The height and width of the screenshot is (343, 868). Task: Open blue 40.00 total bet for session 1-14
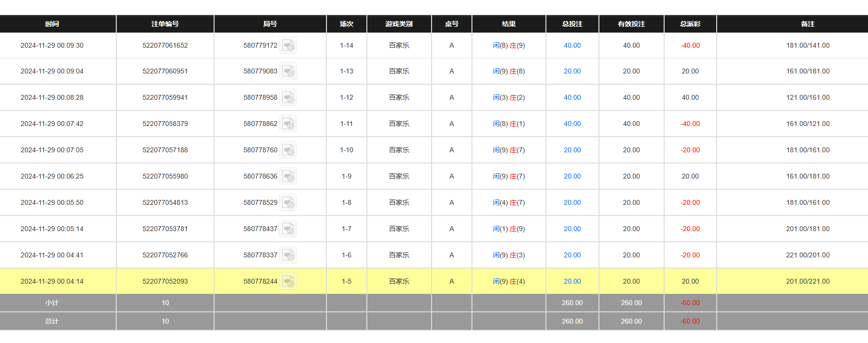(572, 45)
